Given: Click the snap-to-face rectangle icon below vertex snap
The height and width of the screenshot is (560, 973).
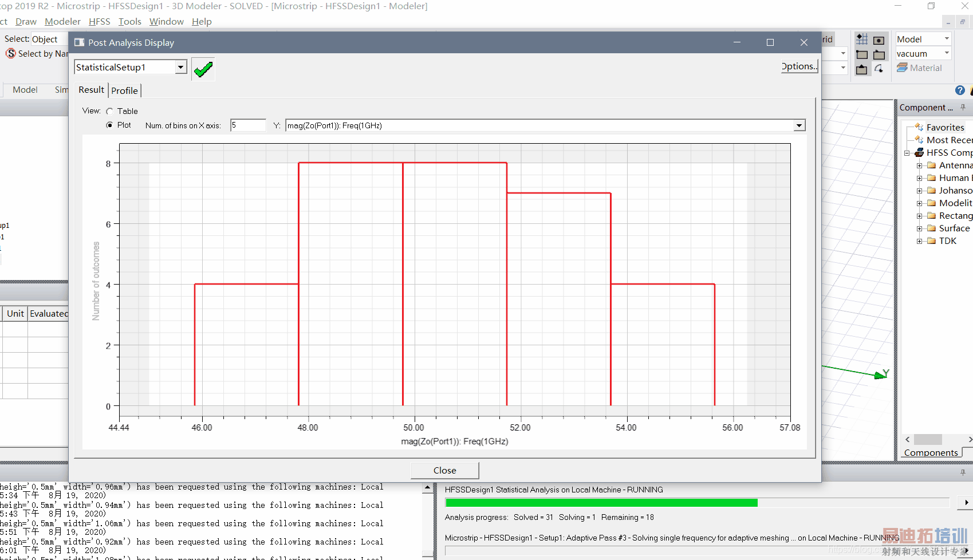Looking at the screenshot, I should point(862,69).
